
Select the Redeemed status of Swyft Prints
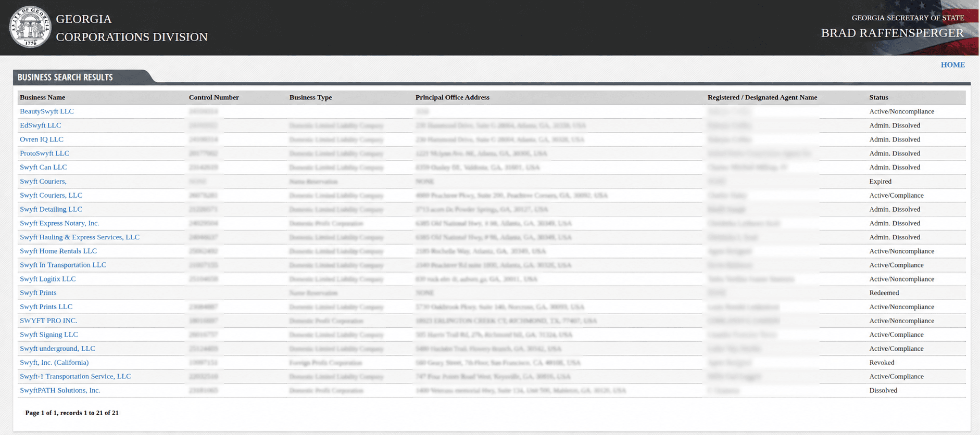(x=884, y=292)
